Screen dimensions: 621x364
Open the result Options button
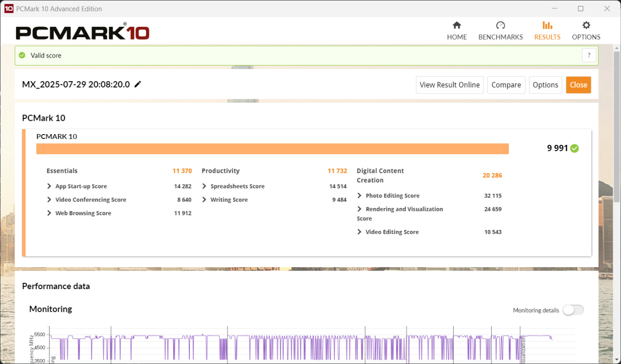tap(545, 85)
